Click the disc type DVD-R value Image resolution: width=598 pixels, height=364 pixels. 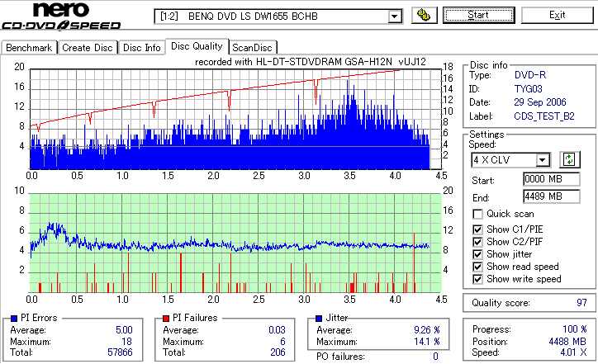pyautogui.click(x=530, y=75)
